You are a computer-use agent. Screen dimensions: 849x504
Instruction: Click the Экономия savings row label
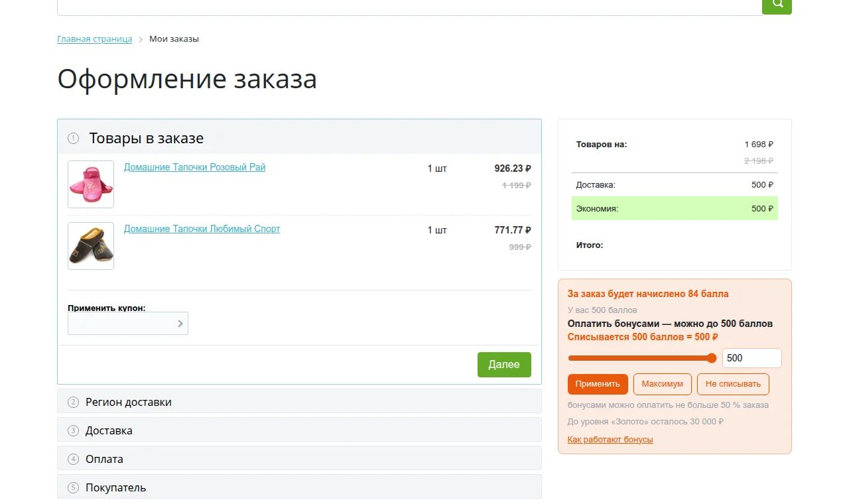tap(597, 209)
